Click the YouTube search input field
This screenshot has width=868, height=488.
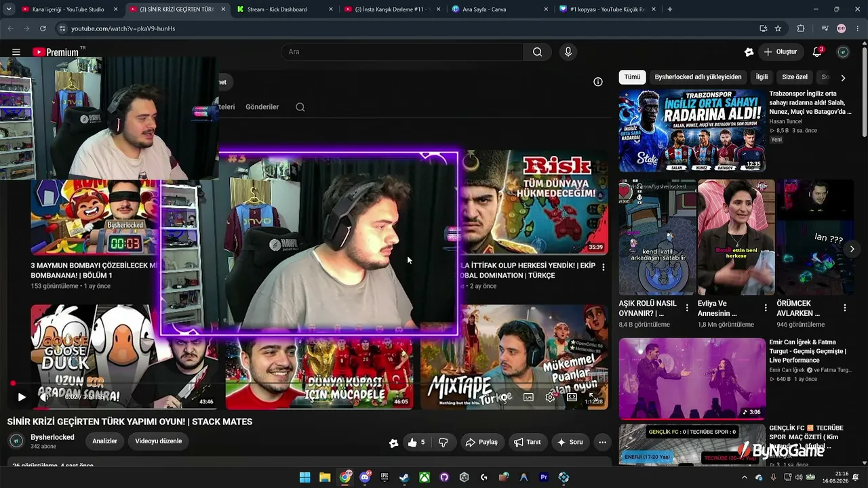402,52
